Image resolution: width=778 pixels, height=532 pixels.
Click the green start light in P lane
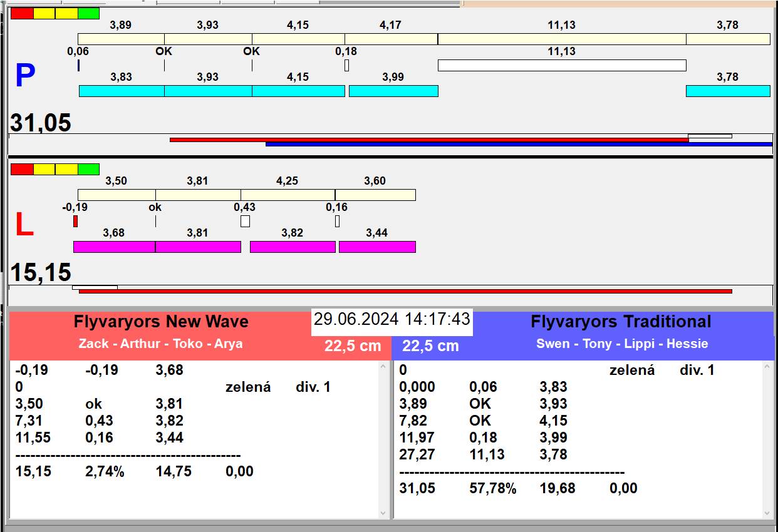89,13
